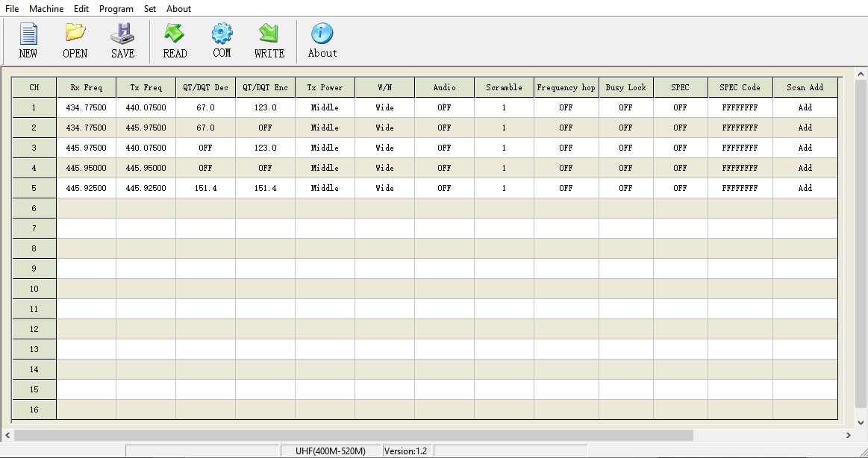Open the Edit menu

tap(81, 9)
